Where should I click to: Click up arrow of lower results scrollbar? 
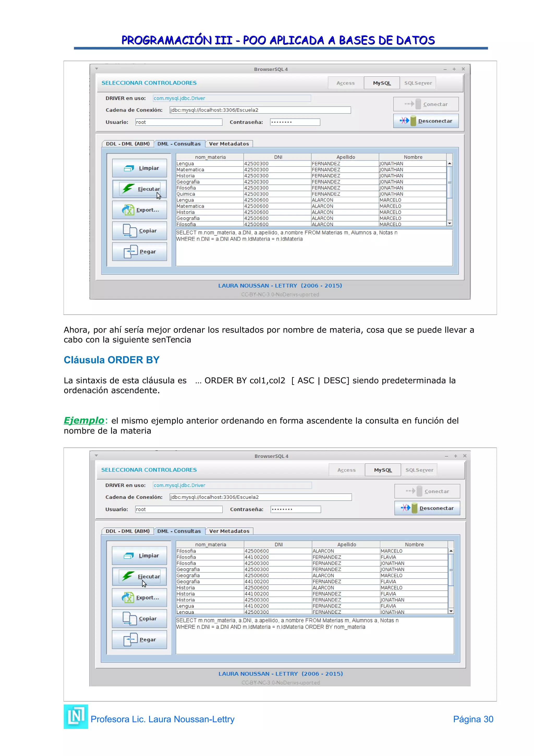pyautogui.click(x=451, y=551)
